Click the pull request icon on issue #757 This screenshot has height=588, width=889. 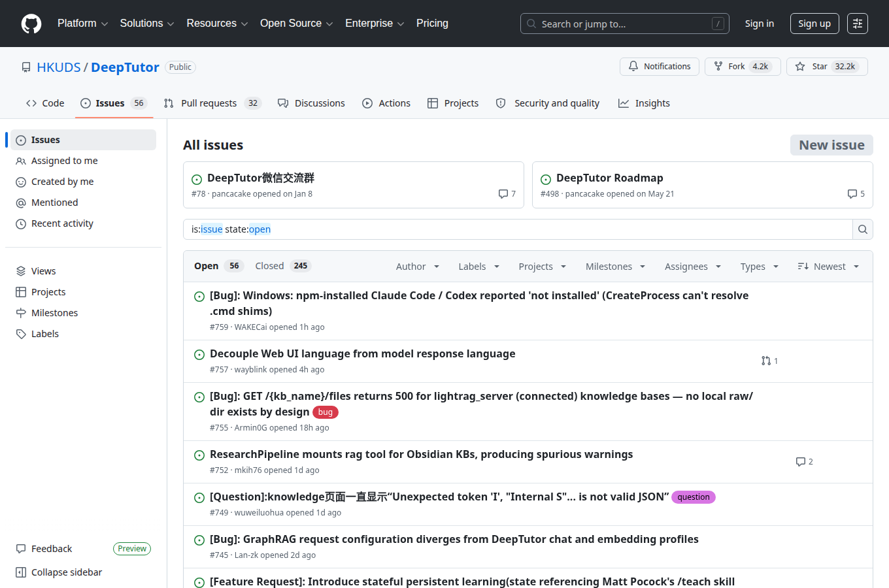pos(769,361)
